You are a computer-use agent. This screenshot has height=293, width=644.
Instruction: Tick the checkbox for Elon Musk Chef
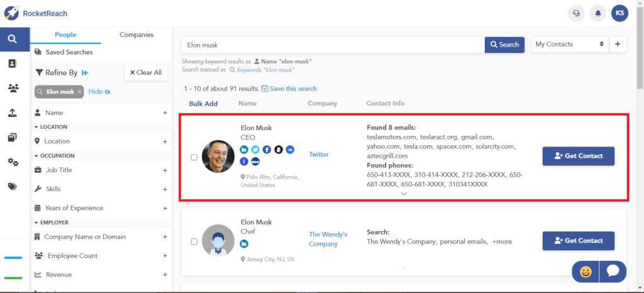[194, 241]
